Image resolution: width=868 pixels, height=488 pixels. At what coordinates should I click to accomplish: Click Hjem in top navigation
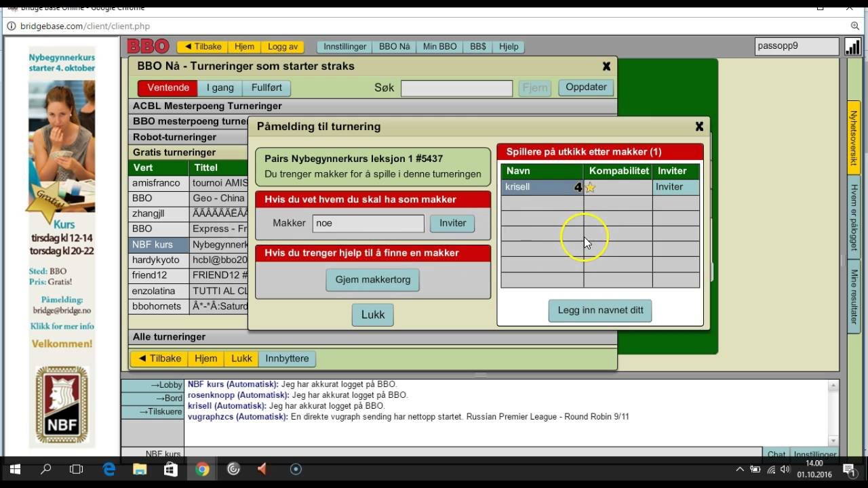coord(244,47)
